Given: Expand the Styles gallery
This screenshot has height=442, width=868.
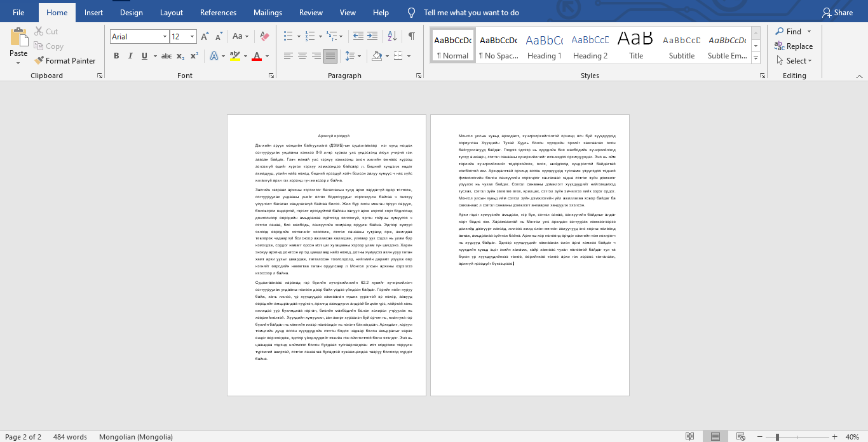Looking at the screenshot, I should click(756, 58).
